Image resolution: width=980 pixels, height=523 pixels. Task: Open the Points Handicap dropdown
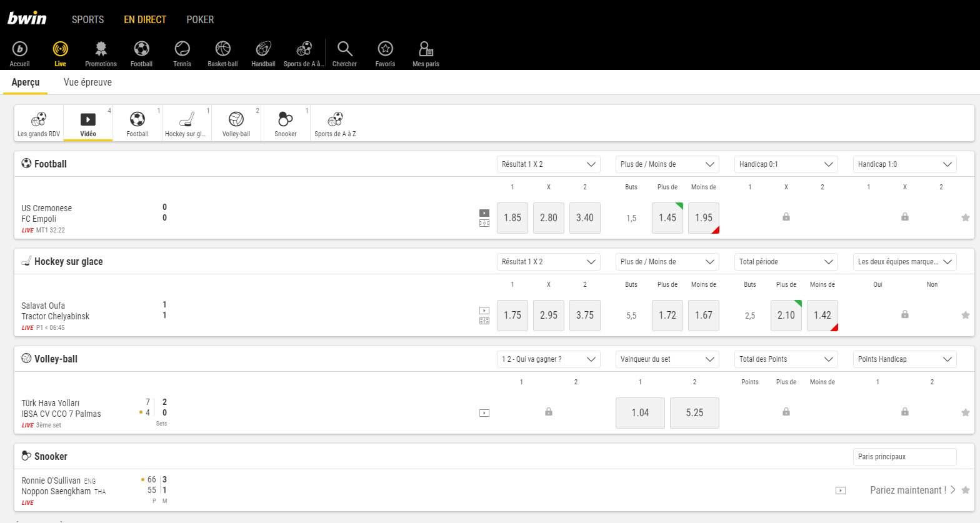click(905, 359)
